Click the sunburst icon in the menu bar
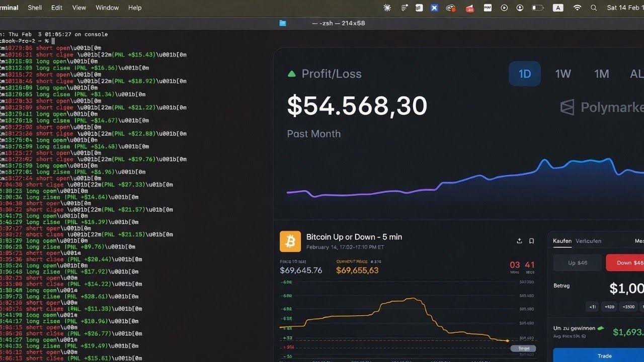Viewport: 644px width, 362px height. tap(387, 8)
